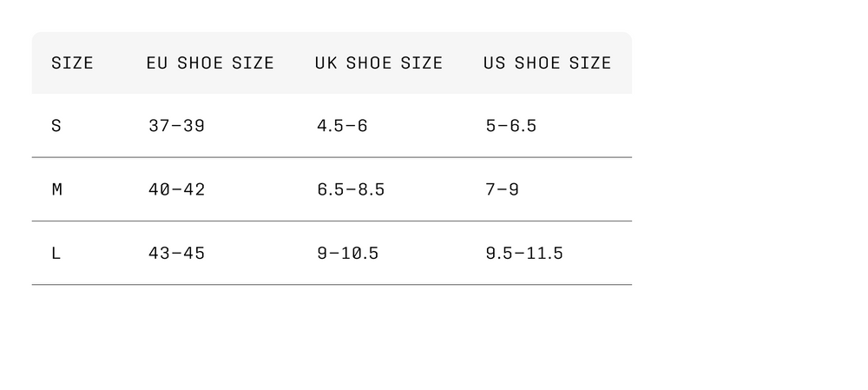
Task: Select the EU 43–45 cell
Action: [176, 254]
